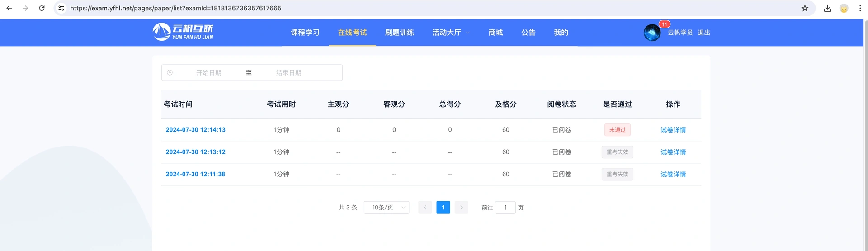Click the clock icon in date range picker
868x251 pixels.
(x=170, y=72)
